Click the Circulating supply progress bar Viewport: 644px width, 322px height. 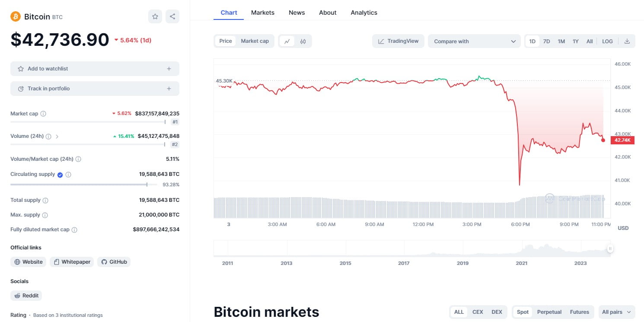(84, 185)
